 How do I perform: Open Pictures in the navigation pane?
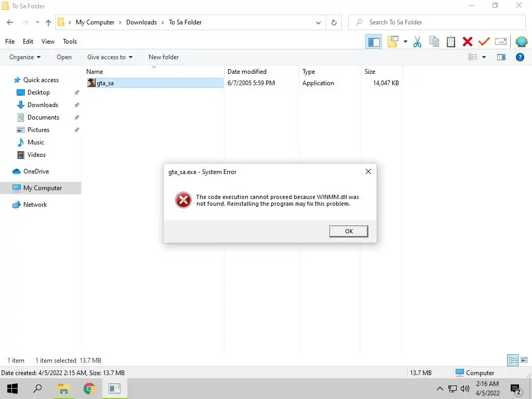(38, 130)
